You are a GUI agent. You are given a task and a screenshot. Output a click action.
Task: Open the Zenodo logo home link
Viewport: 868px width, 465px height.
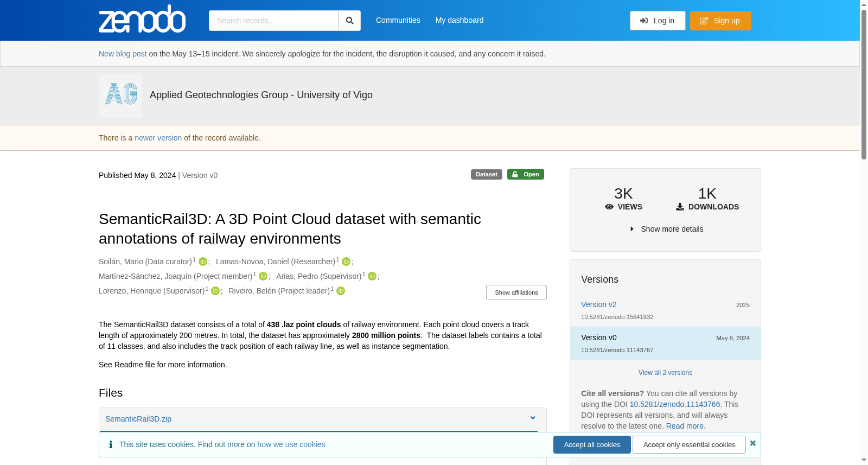tap(142, 19)
